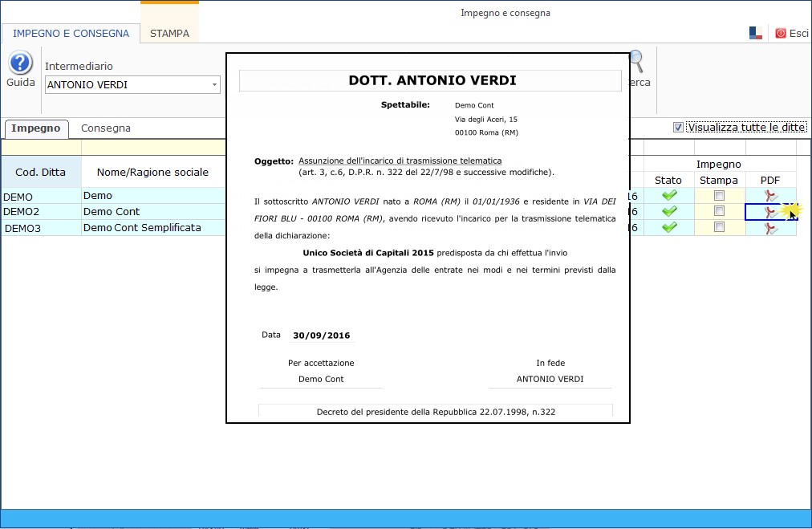Select the Consegna sub-tab
Screen dimensions: 812x529
[106, 128]
